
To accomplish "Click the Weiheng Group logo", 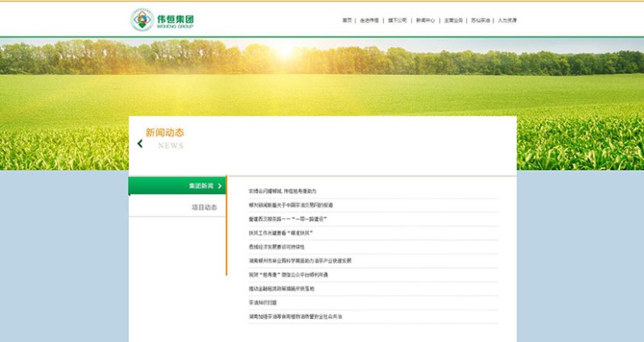I will pyautogui.click(x=163, y=20).
